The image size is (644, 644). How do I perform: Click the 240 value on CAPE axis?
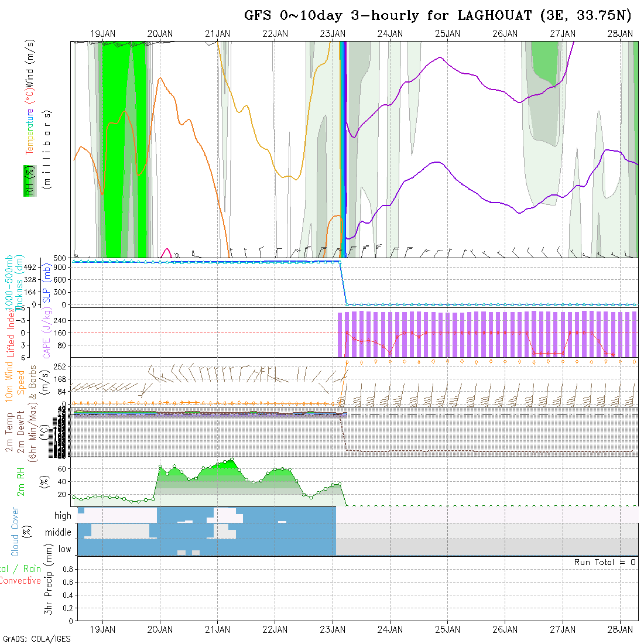coord(60,320)
